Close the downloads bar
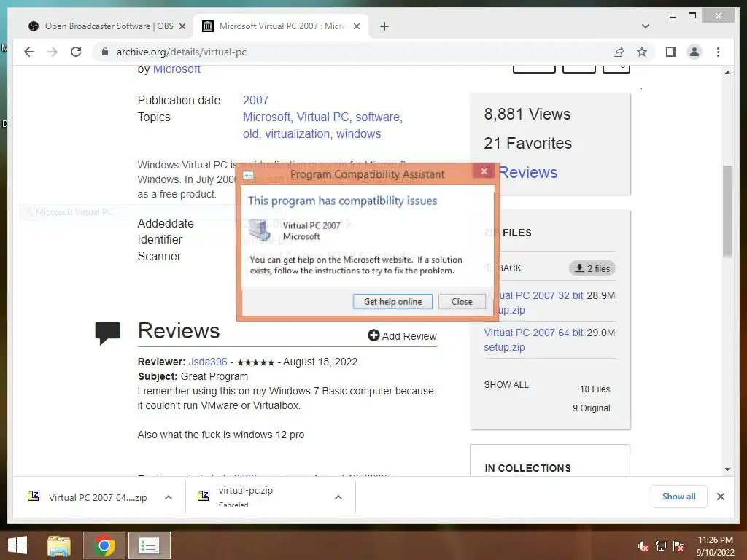This screenshot has width=747, height=560. 720,497
